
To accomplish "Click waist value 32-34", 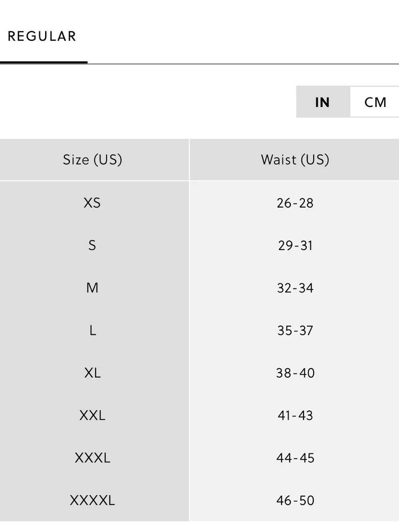I will (295, 288).
